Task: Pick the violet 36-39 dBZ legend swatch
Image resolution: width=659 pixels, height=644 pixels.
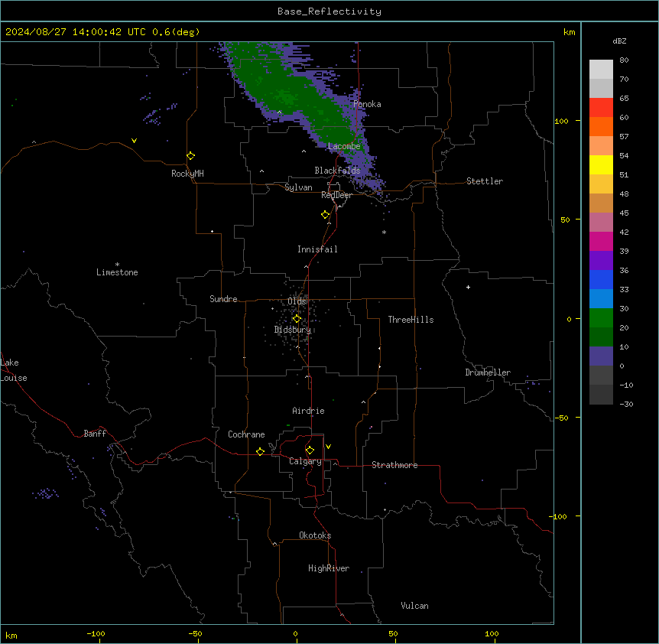Action: click(x=601, y=261)
